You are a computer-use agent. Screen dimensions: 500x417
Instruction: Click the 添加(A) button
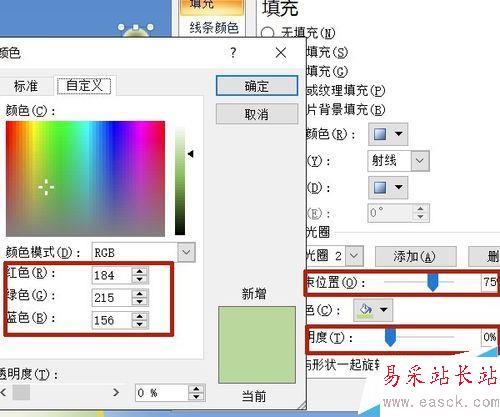point(415,256)
